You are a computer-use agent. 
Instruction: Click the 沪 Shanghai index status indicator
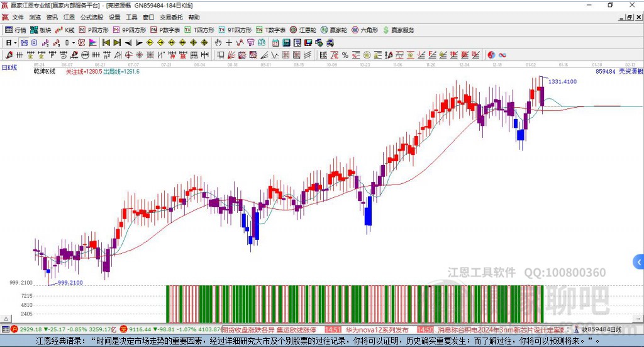[14, 329]
